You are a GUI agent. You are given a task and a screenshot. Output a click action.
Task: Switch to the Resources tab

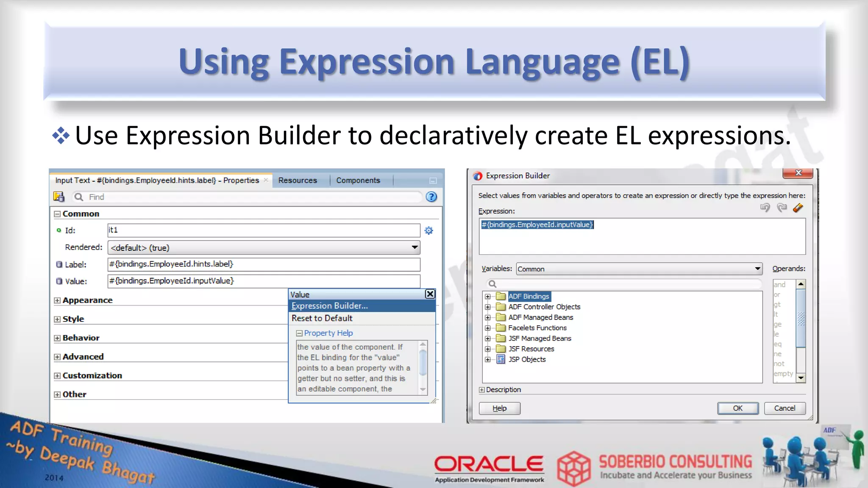[x=298, y=180]
